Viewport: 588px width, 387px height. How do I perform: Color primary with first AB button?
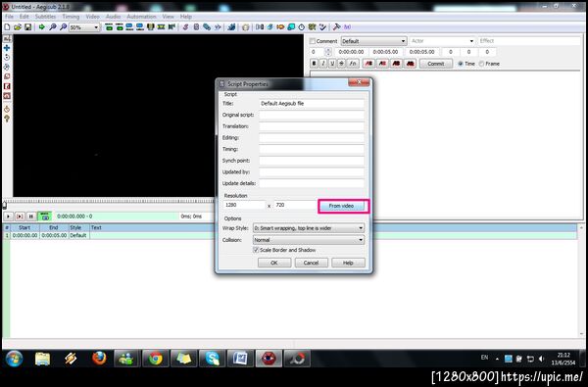click(368, 64)
